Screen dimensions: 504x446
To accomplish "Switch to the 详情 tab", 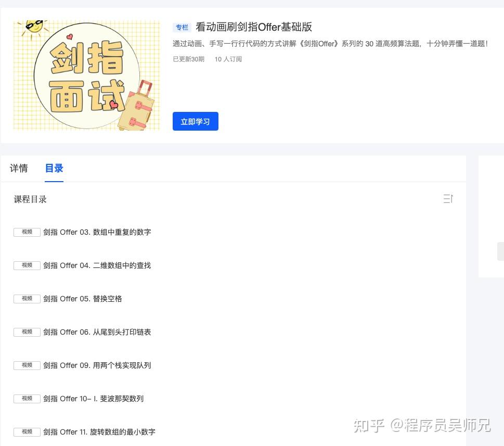I will coord(19,168).
